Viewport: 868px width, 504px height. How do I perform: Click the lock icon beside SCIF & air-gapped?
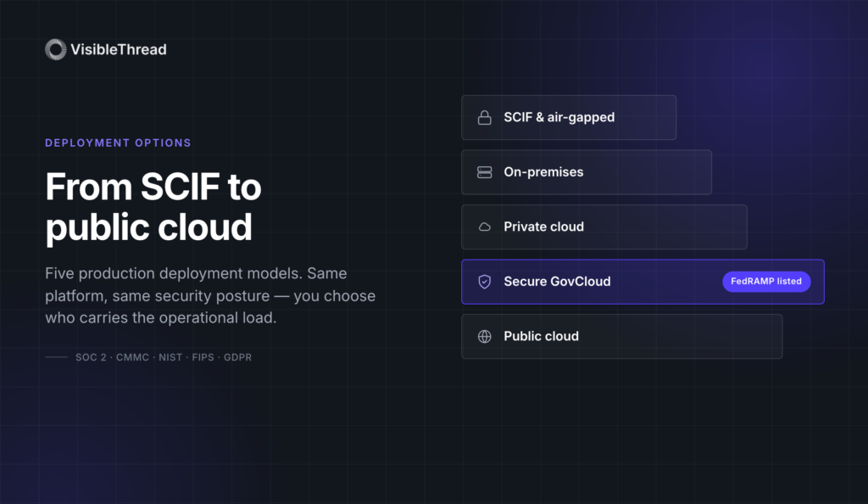pyautogui.click(x=484, y=117)
